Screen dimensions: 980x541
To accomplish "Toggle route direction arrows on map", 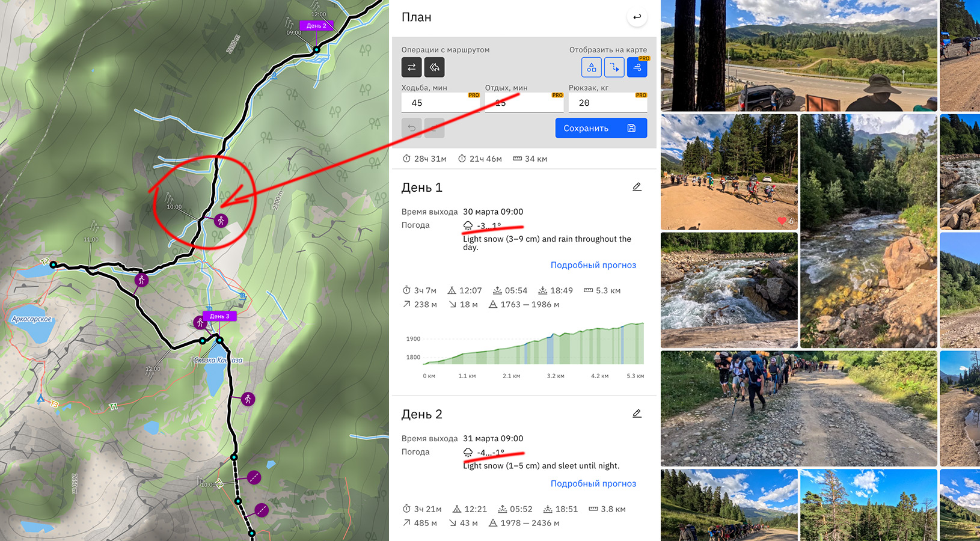I will [614, 67].
